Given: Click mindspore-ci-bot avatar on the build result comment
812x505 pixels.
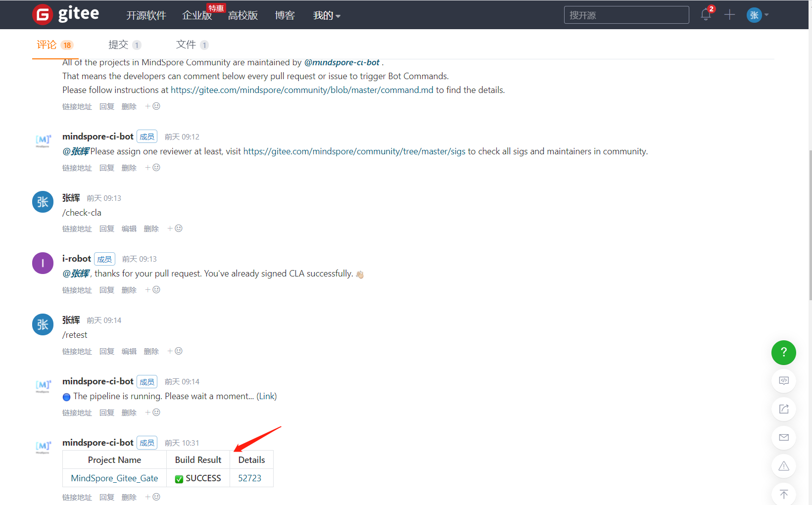Looking at the screenshot, I should (x=43, y=447).
